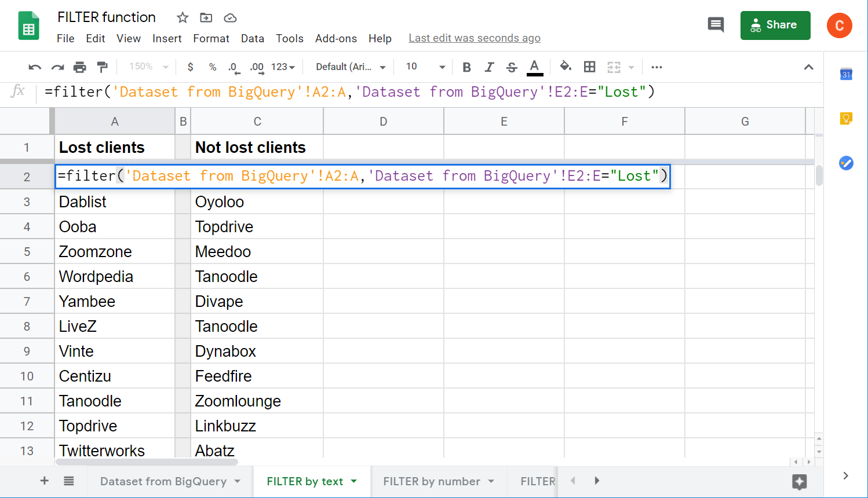The width and height of the screenshot is (868, 498).
Task: Open the Fill color tool
Action: tap(566, 67)
